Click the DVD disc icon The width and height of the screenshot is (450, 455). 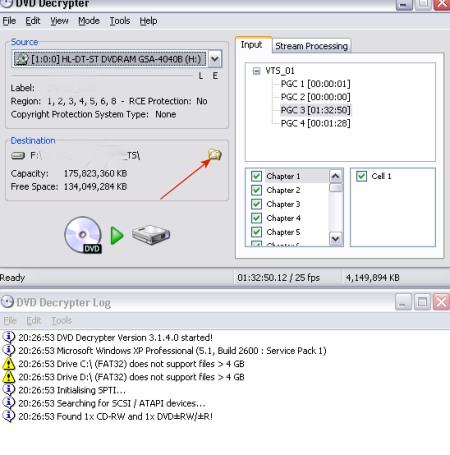(x=83, y=235)
